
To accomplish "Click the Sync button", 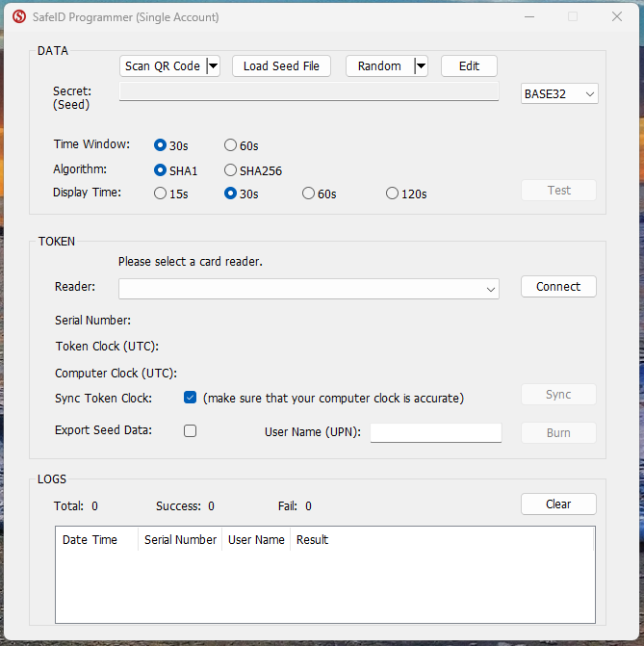I will pyautogui.click(x=558, y=395).
